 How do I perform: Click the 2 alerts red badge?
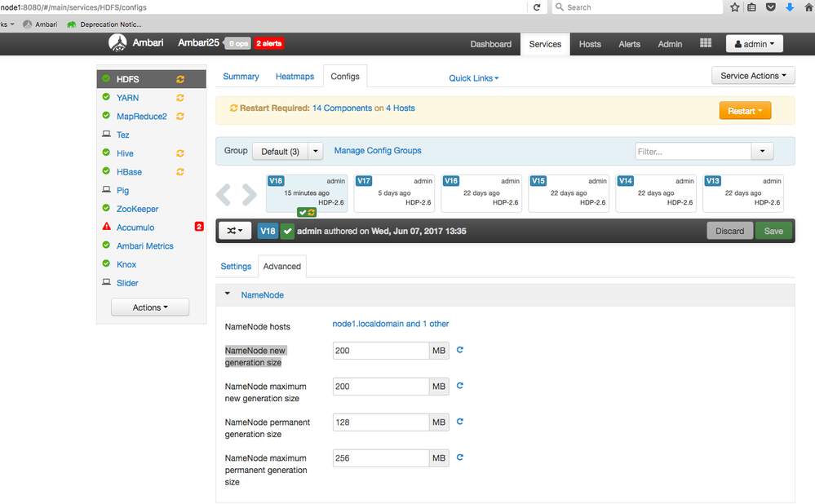268,43
